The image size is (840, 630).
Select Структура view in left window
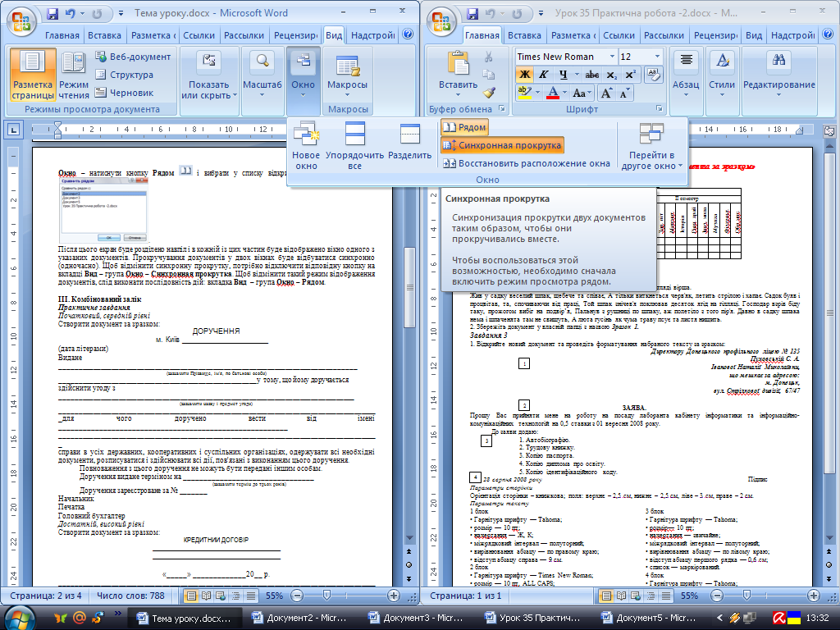(125, 75)
